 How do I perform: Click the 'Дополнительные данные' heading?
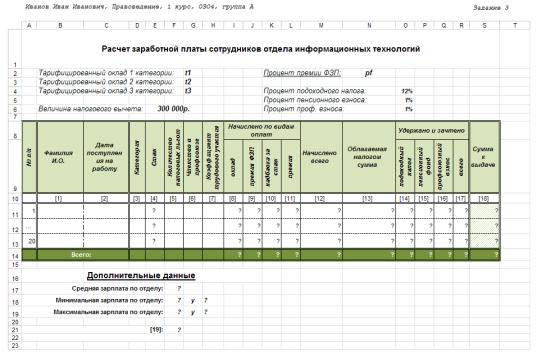pyautogui.click(x=141, y=275)
